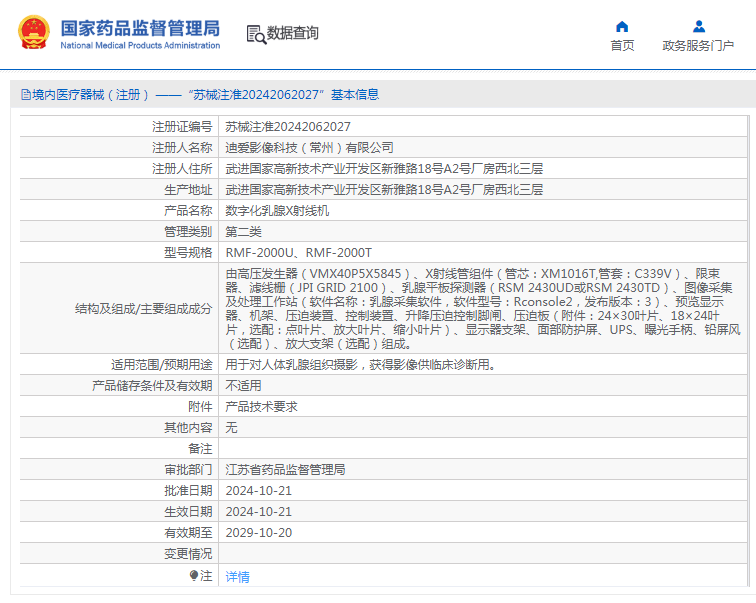
Task: Open the 数据查询 search icon
Action: pos(256,34)
